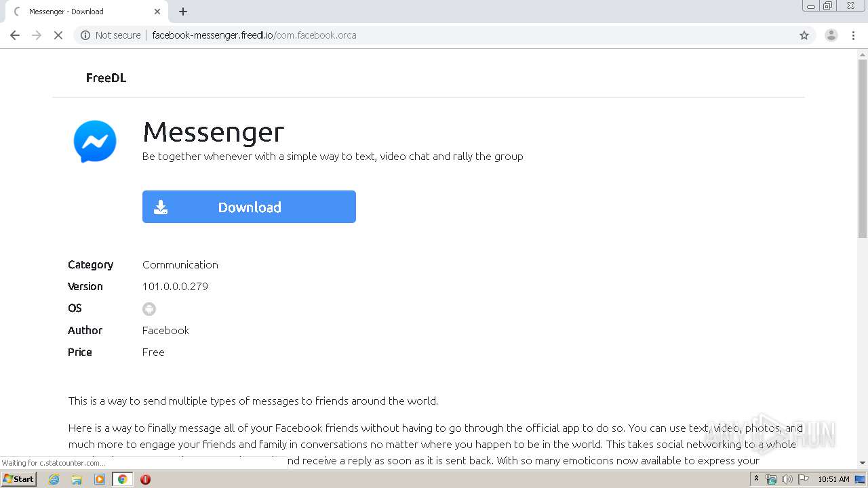The height and width of the screenshot is (488, 868).
Task: Stop loading the page with the X icon
Action: (x=58, y=35)
